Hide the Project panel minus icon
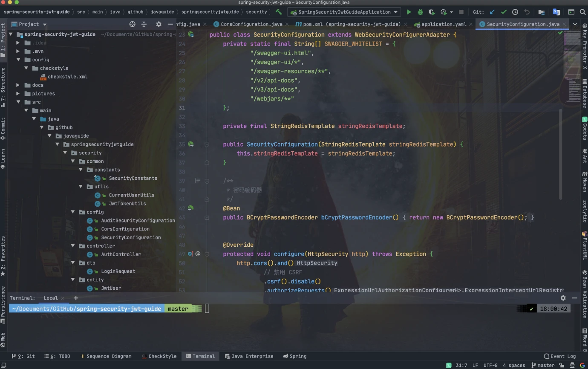The height and width of the screenshot is (369, 588). tap(170, 24)
